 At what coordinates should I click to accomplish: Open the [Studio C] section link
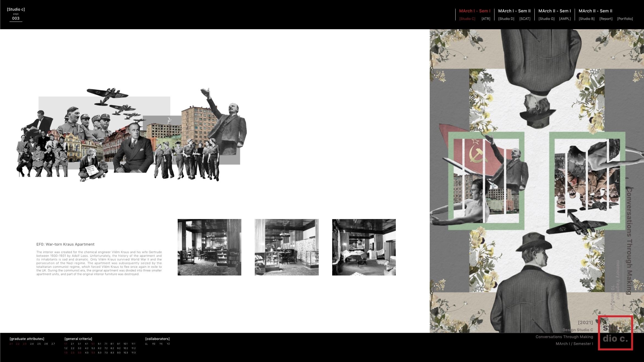coord(467,19)
